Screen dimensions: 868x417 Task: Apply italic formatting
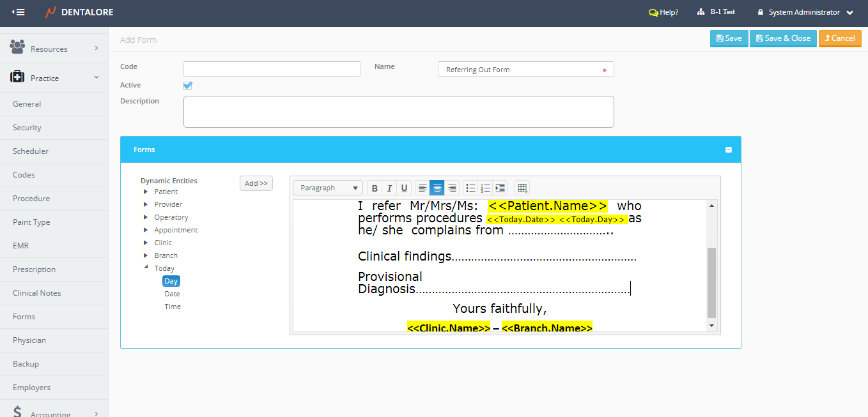coord(389,188)
